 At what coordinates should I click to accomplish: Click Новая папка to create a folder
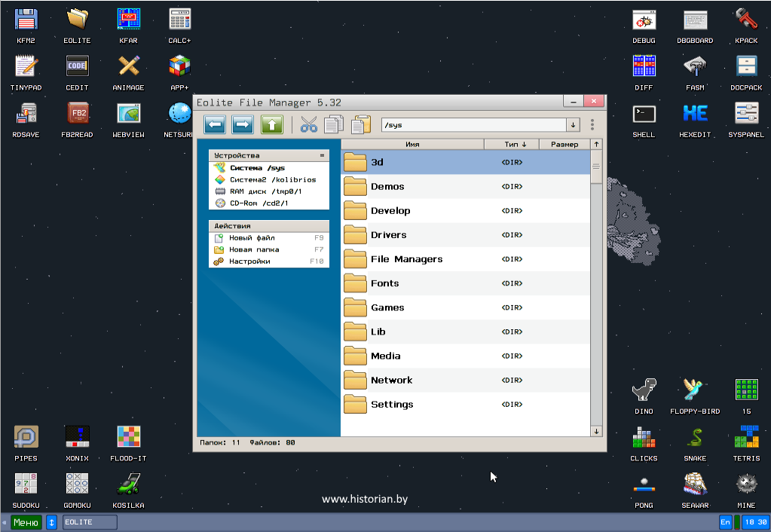[x=254, y=249]
